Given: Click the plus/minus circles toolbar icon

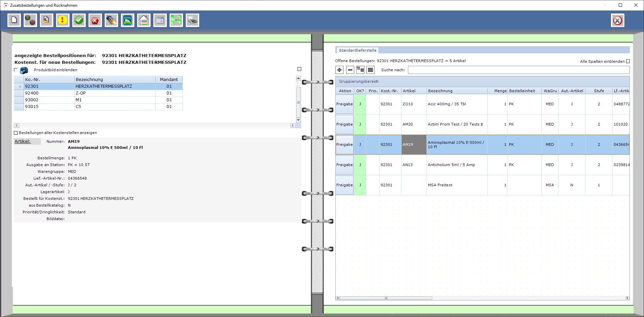Looking at the screenshot, I should [x=30, y=20].
